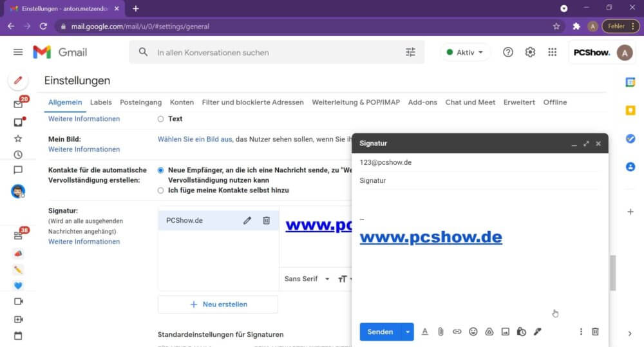Image resolution: width=644 pixels, height=347 pixels.
Task: Open the chat bubble icon in sidebar
Action: 18,170
